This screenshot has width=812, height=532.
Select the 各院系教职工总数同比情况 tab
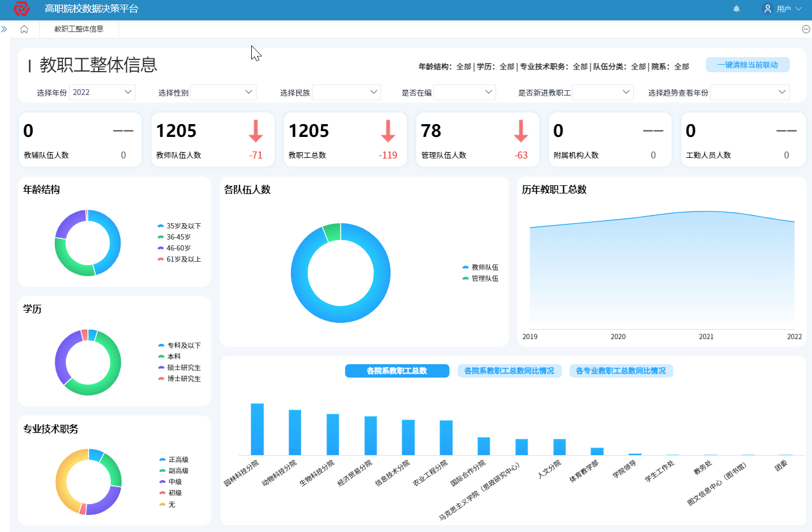[x=509, y=371]
